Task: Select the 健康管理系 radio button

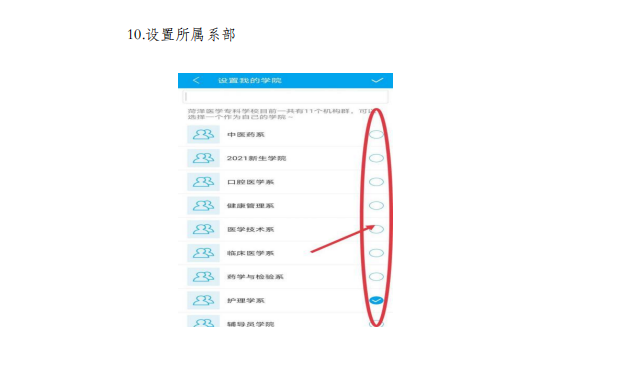Action: pyautogui.click(x=376, y=206)
